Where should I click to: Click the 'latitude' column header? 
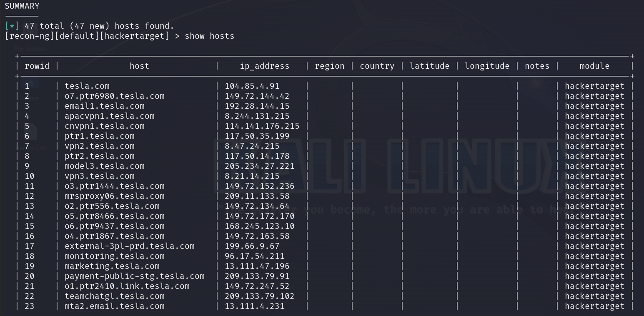430,66
